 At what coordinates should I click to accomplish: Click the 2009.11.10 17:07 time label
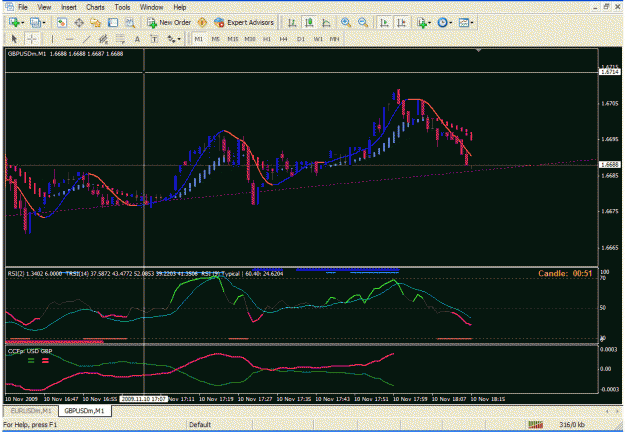point(144,399)
